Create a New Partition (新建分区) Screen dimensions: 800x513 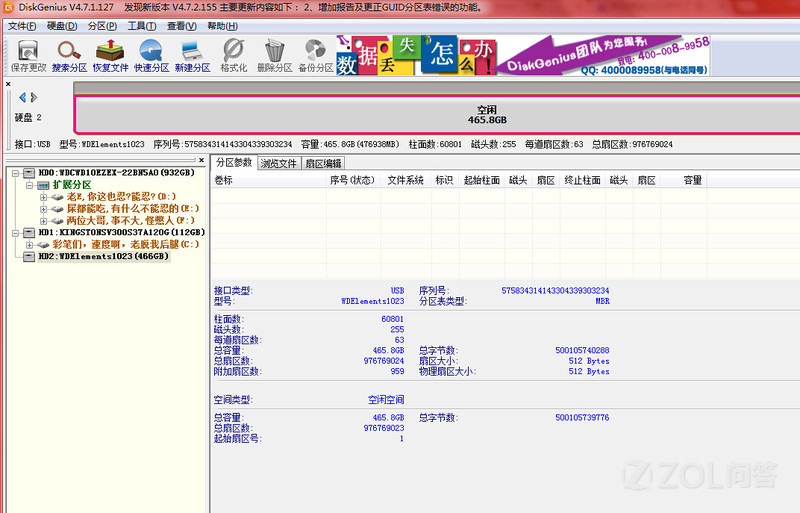[x=192, y=56]
